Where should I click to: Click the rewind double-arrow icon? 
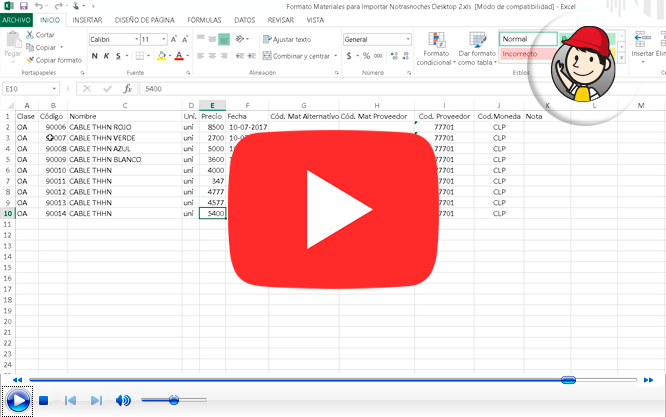17,380
